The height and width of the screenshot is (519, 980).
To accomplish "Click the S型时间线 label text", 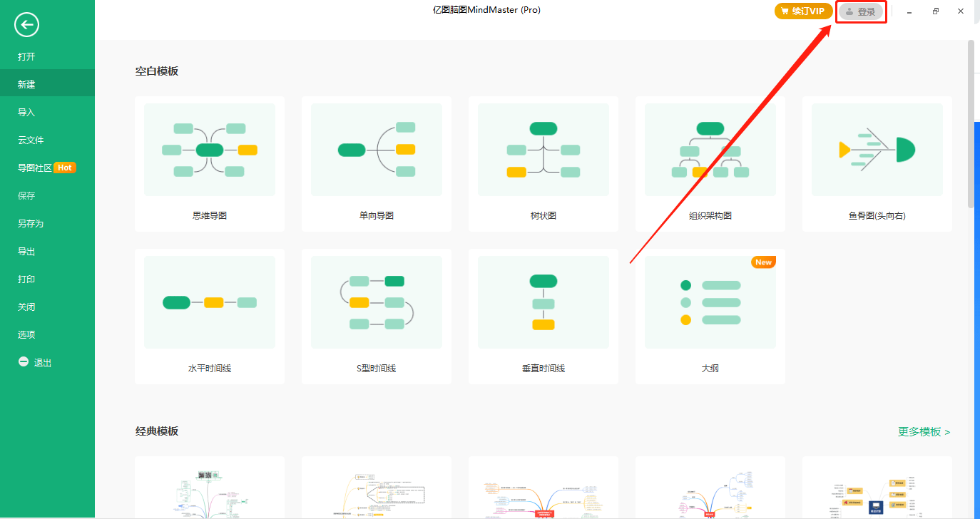I will tap(377, 369).
